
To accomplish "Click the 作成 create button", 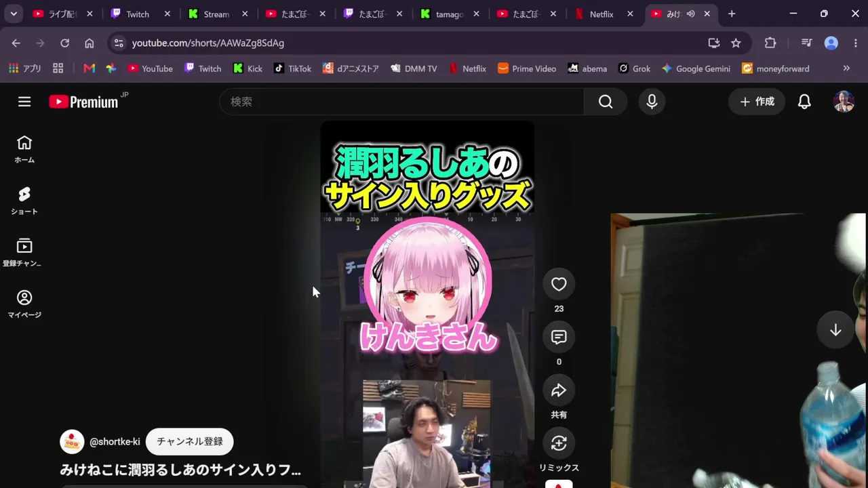I will click(x=757, y=102).
